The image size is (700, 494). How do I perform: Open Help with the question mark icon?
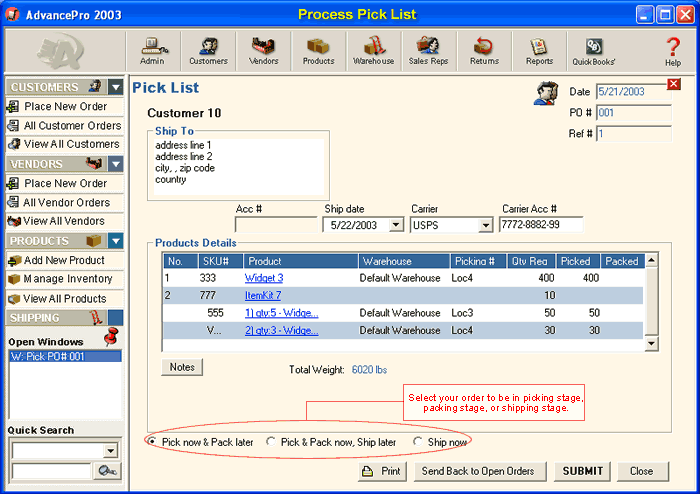pyautogui.click(x=673, y=51)
